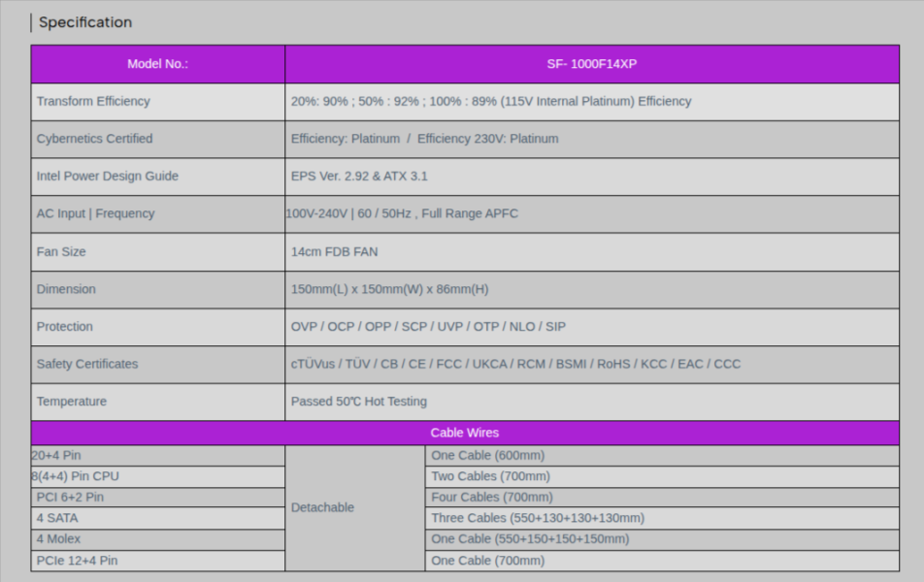Click the Efficiency 230V Platinum text
Screen dimensions: 924x582
pos(487,139)
